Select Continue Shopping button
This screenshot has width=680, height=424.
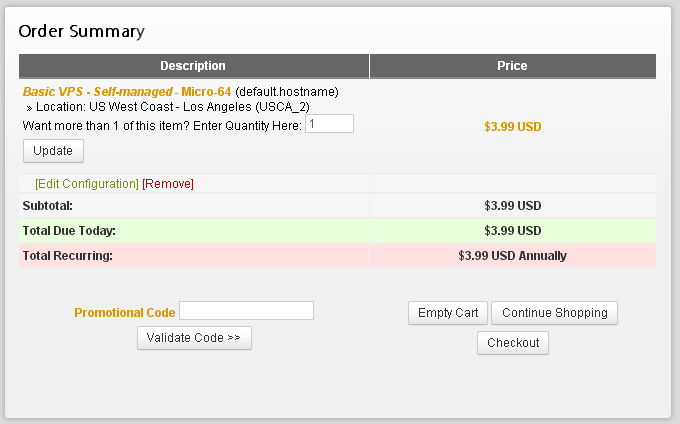click(555, 313)
